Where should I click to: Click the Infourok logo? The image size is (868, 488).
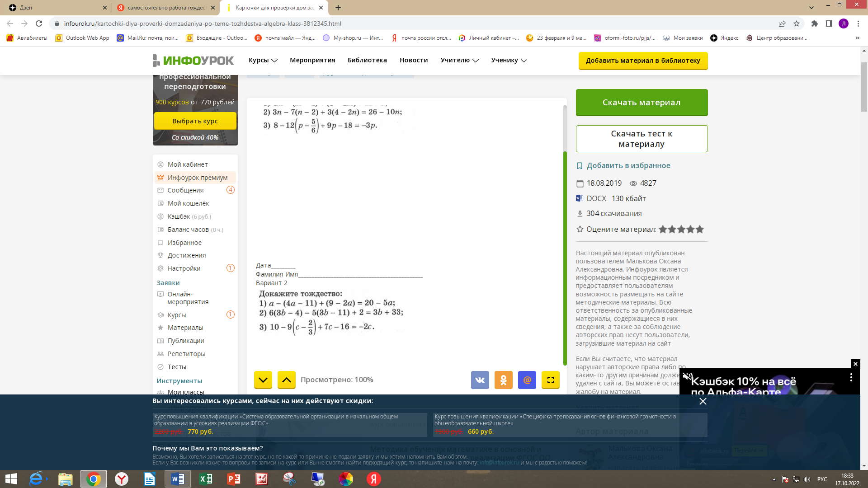(193, 61)
